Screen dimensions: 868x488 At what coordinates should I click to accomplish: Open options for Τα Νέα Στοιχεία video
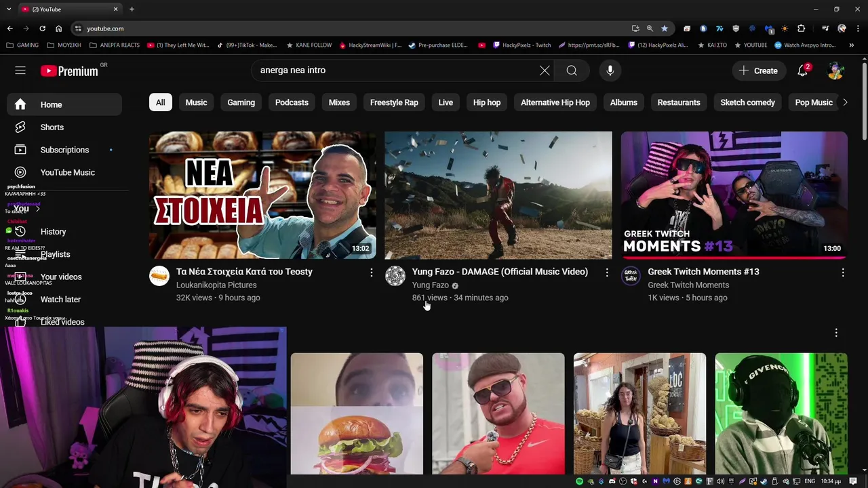click(x=371, y=272)
